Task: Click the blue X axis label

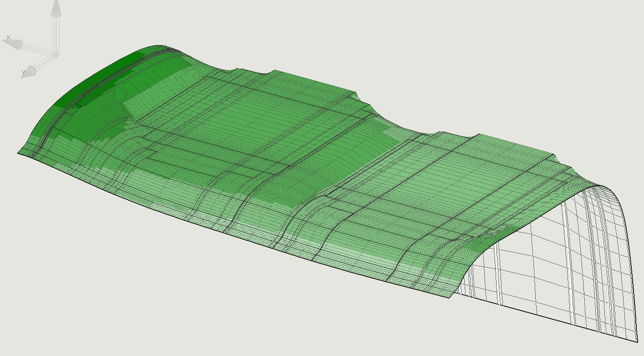Action: pyautogui.click(x=8, y=38)
